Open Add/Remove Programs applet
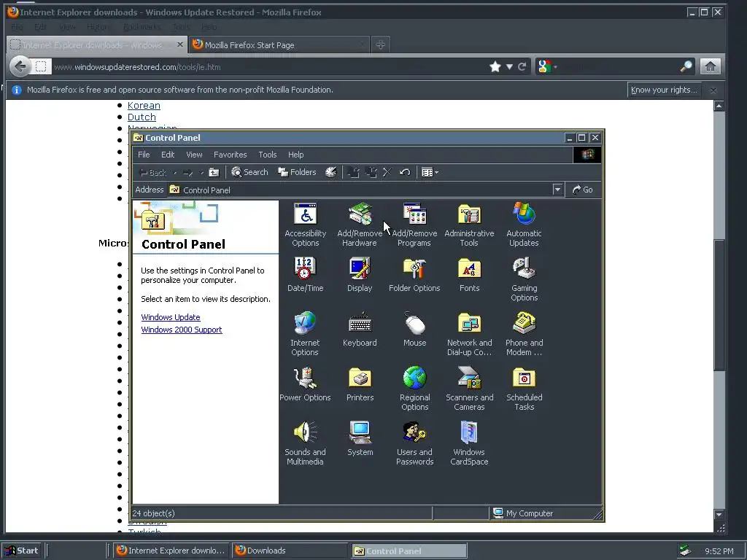 pos(414,225)
